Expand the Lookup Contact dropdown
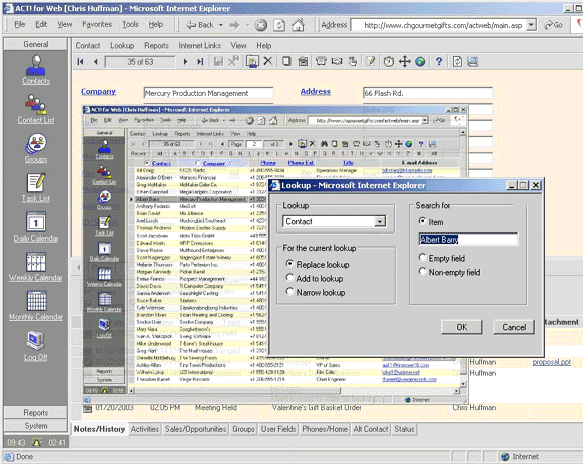 click(x=380, y=222)
